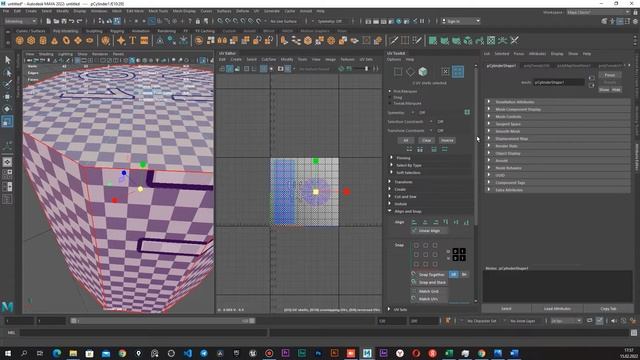Switch to the Rigging shelf tab
The height and width of the screenshot is (360, 640).
(117, 31)
